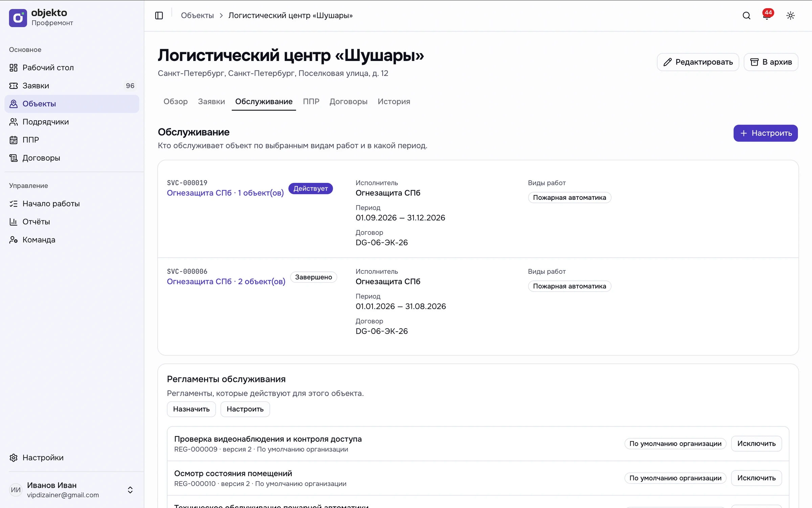Exclude Осмотр состояния помещений regulation
The width and height of the screenshot is (812, 508).
tap(756, 478)
